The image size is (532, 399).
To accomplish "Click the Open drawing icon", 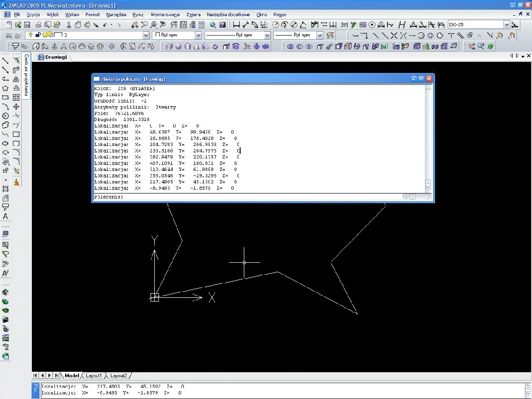I will pos(18,25).
